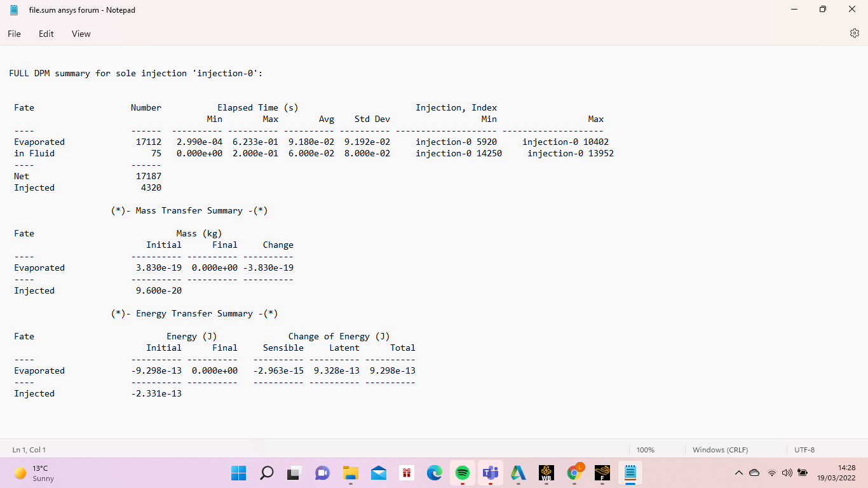Viewport: 868px width, 488px height.
Task: Open ANSYS Workbench WB taskbar icon
Action: [x=546, y=473]
